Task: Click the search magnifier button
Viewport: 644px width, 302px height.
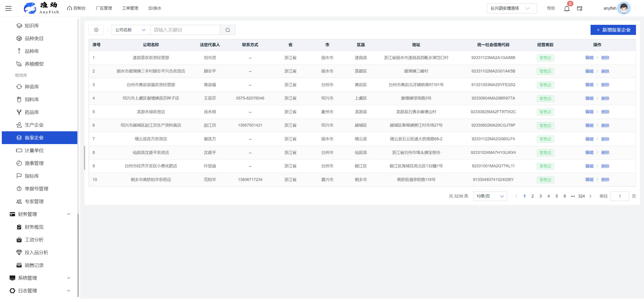Action: (227, 30)
